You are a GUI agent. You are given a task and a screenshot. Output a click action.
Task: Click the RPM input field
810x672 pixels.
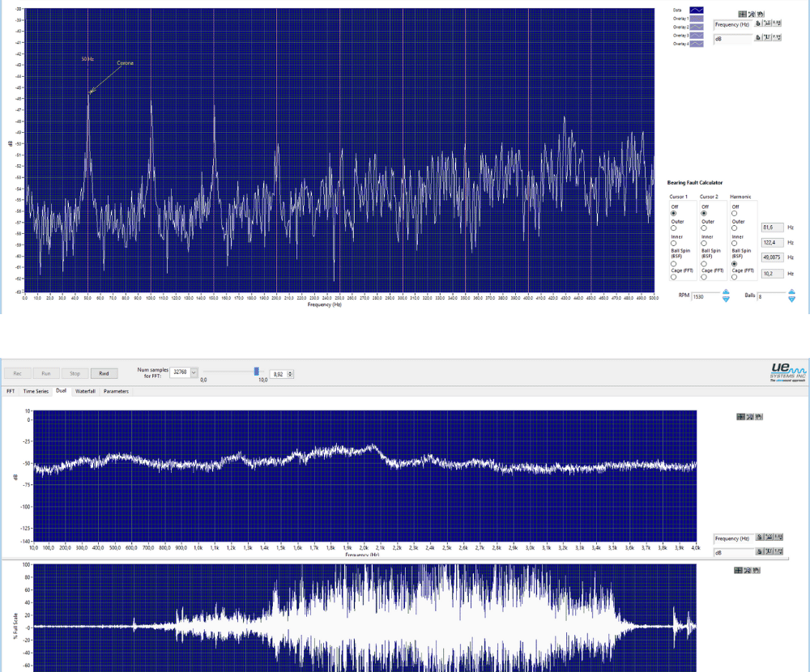point(706,296)
